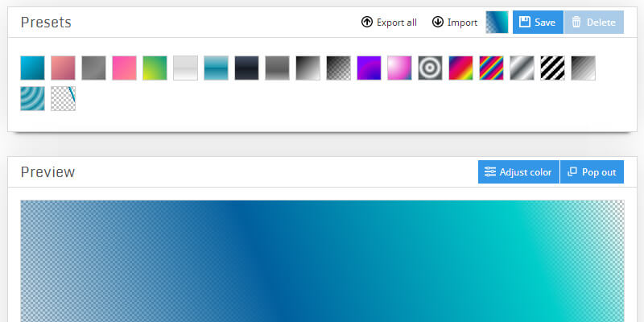
Task: Click the large gradient preview area
Action: click(x=323, y=261)
